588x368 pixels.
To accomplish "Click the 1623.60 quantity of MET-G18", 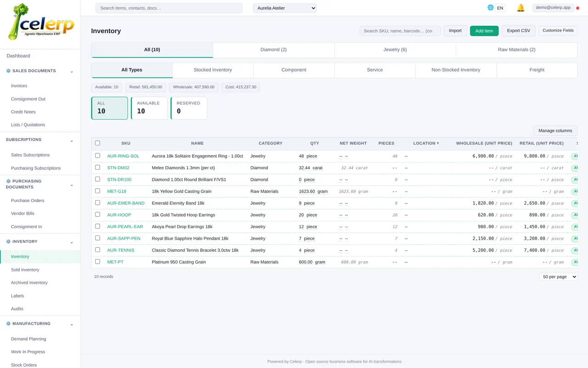I will click(x=307, y=191).
